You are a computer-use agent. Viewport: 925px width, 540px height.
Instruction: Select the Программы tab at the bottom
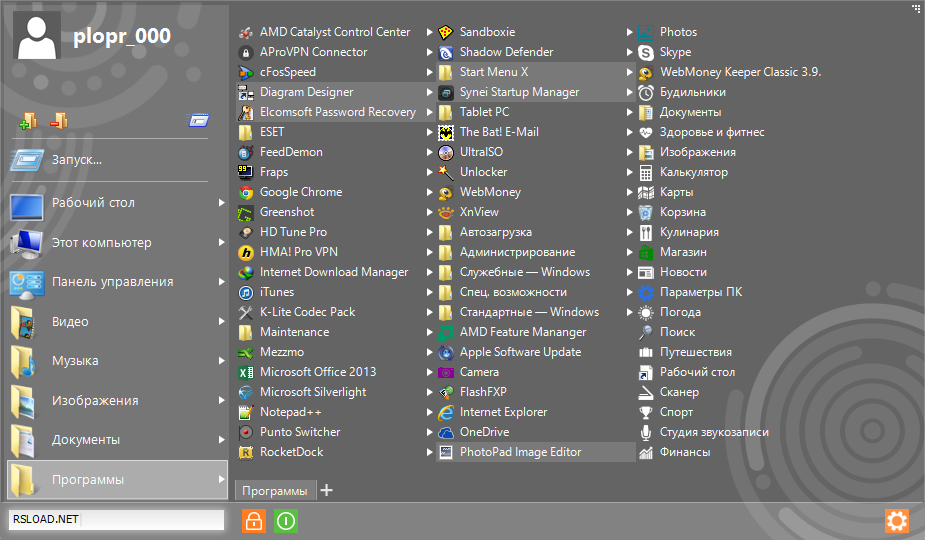coord(275,490)
